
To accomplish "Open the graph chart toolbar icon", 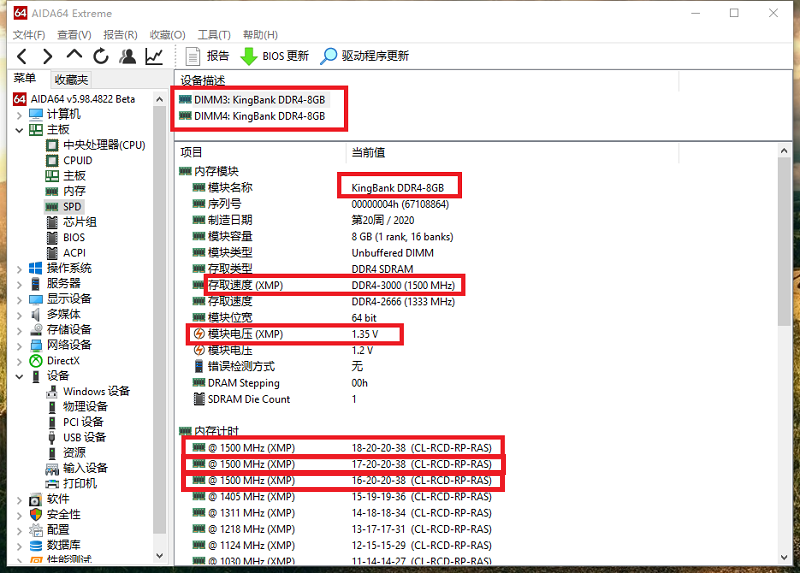I will tap(154, 56).
